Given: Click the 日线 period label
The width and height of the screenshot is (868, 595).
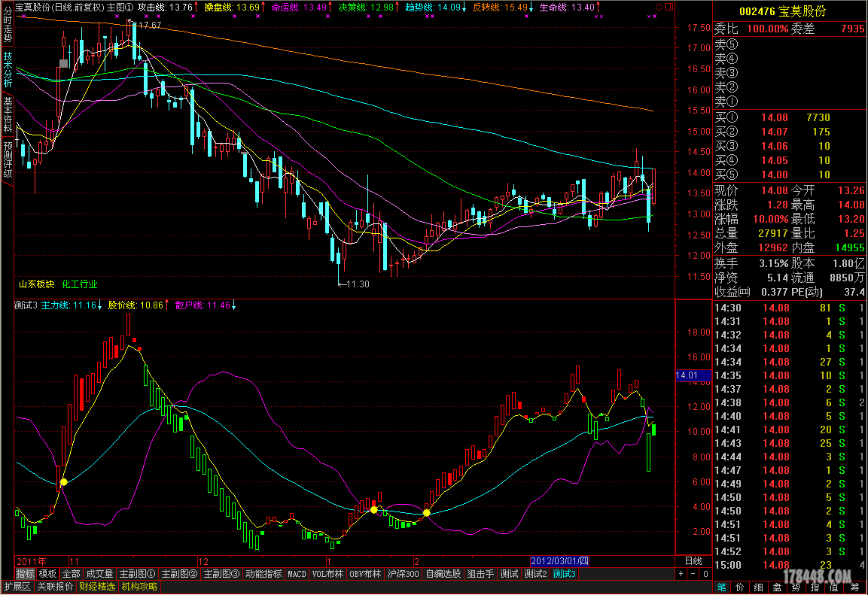Looking at the screenshot, I should 693,561.
